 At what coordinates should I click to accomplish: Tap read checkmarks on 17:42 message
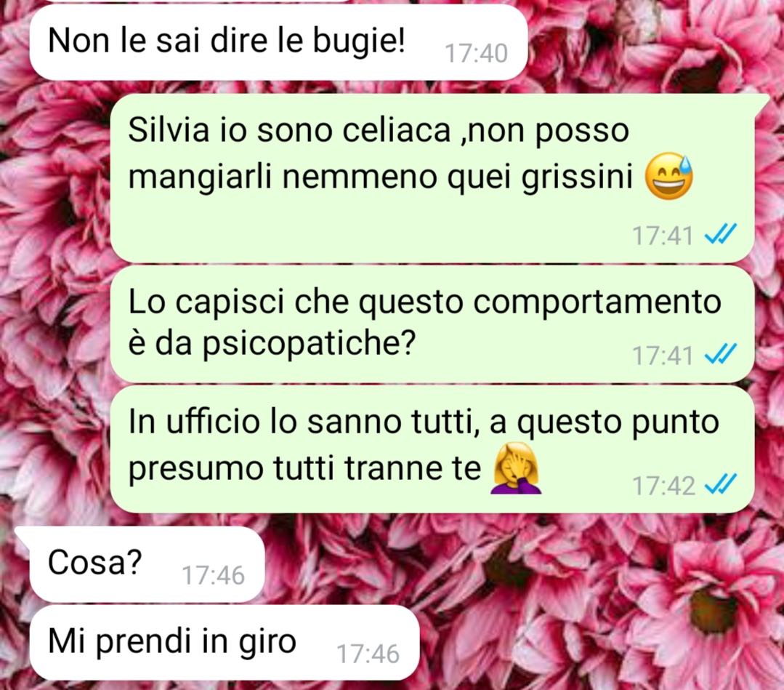[x=720, y=484]
